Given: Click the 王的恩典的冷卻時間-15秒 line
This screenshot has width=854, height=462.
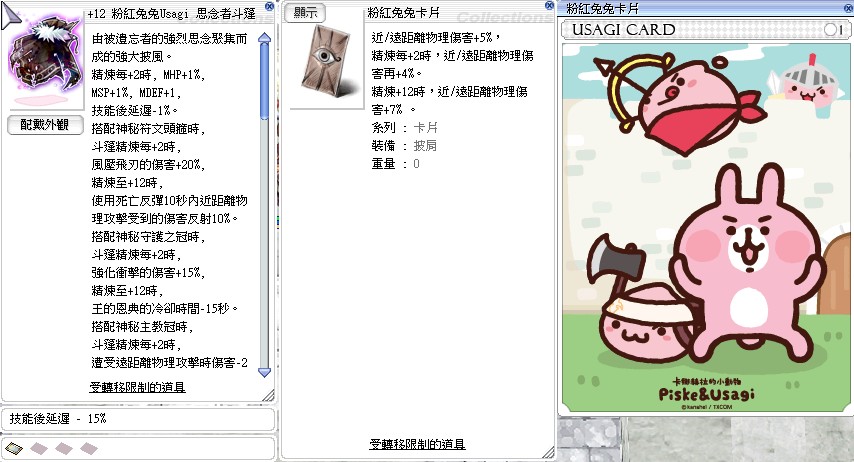Looking at the screenshot, I should point(165,308).
